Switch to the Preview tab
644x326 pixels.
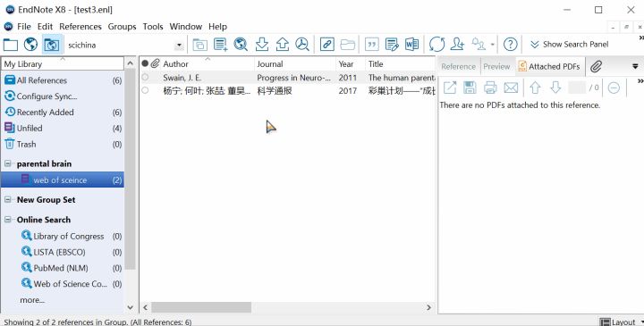pyautogui.click(x=496, y=66)
